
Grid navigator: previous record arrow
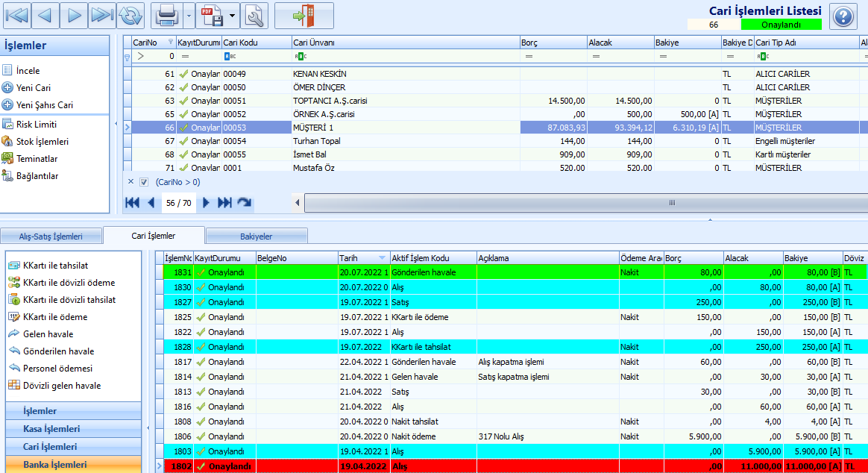pyautogui.click(x=151, y=203)
